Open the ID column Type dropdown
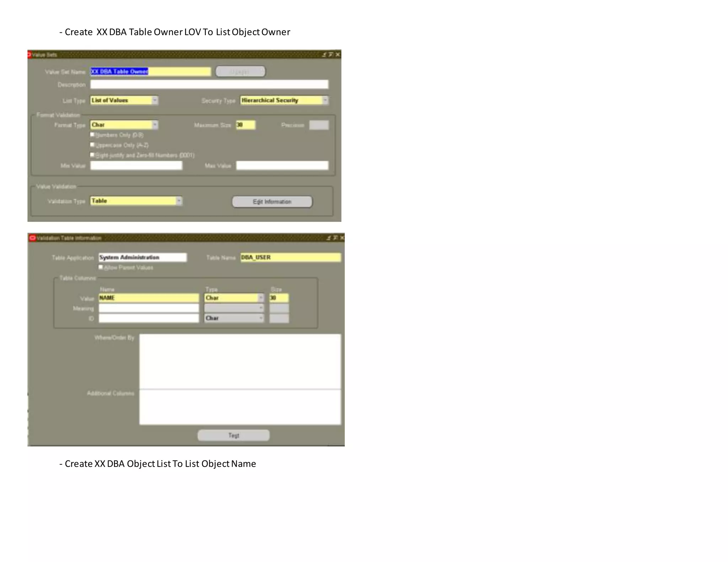The height and width of the screenshot is (562, 728). [x=261, y=318]
